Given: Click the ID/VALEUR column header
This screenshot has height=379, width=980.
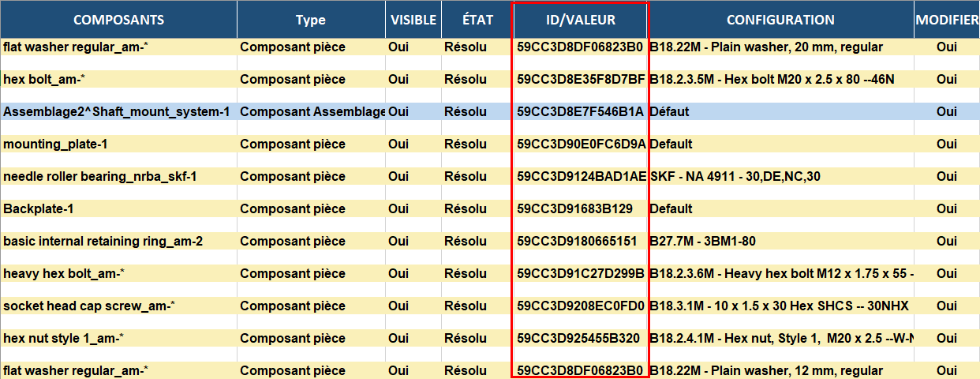Looking at the screenshot, I should [x=580, y=20].
